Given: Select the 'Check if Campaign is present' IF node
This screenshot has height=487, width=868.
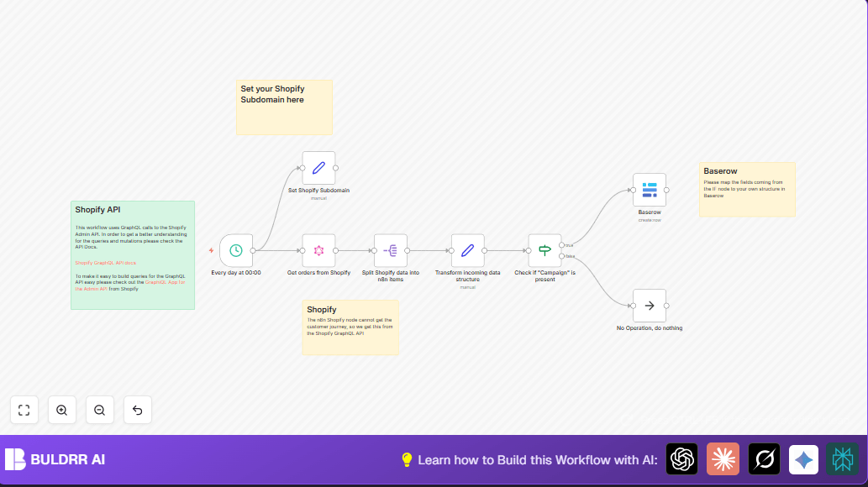Looking at the screenshot, I should tap(544, 250).
